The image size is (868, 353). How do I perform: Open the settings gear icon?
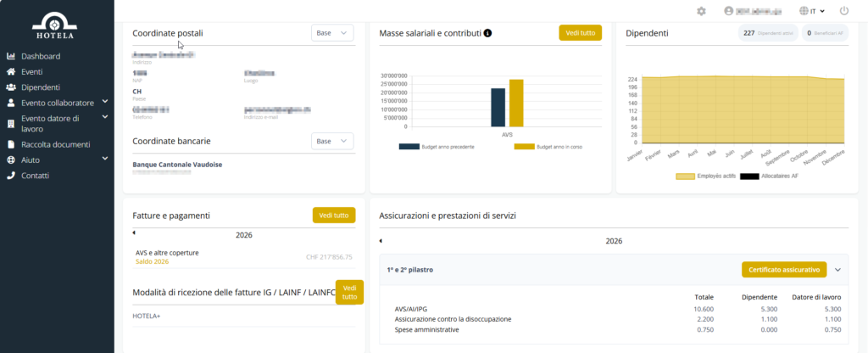701,11
